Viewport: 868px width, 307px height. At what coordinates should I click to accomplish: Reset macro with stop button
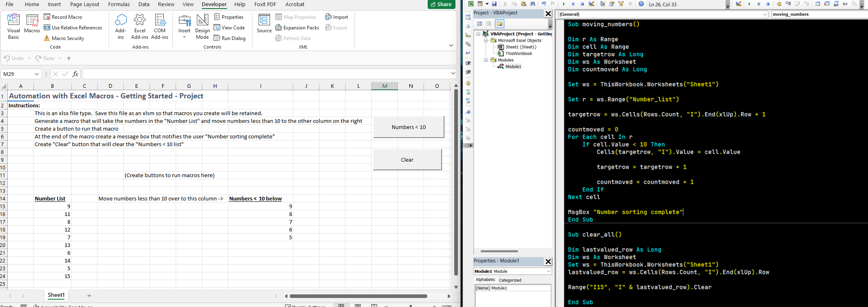pos(582,4)
